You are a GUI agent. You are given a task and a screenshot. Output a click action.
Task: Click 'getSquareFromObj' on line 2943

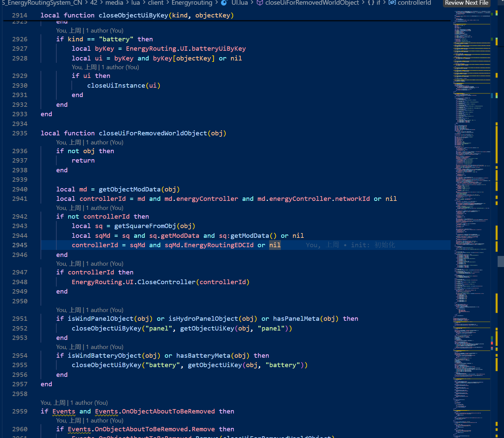145,226
